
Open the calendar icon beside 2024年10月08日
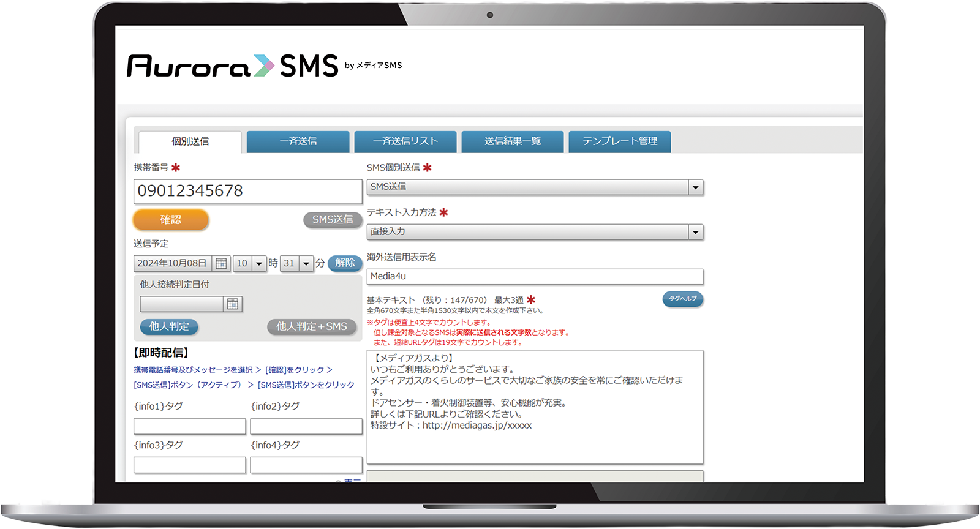click(222, 263)
